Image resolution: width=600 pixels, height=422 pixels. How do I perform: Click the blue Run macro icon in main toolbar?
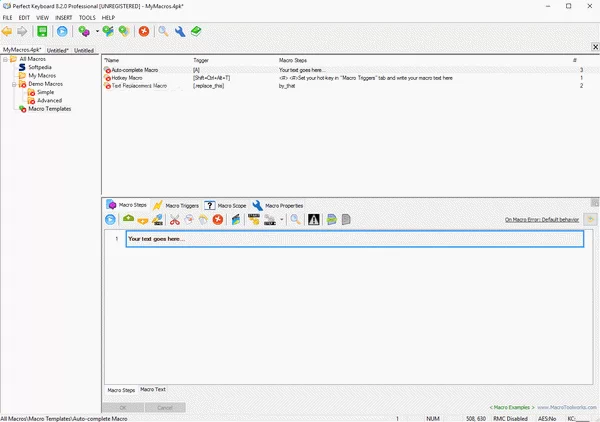point(62,32)
